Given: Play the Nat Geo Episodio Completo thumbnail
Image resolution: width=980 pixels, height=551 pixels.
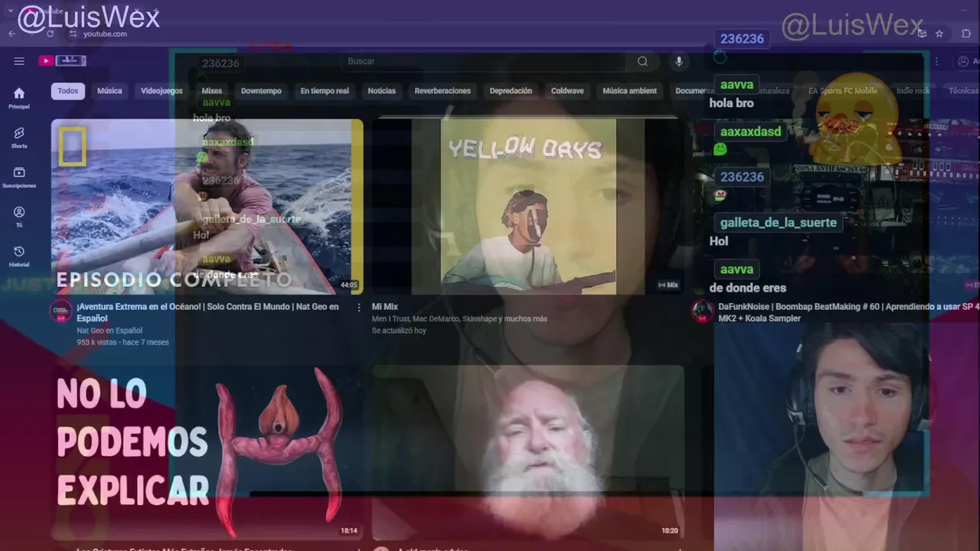Looking at the screenshot, I should coord(207,207).
